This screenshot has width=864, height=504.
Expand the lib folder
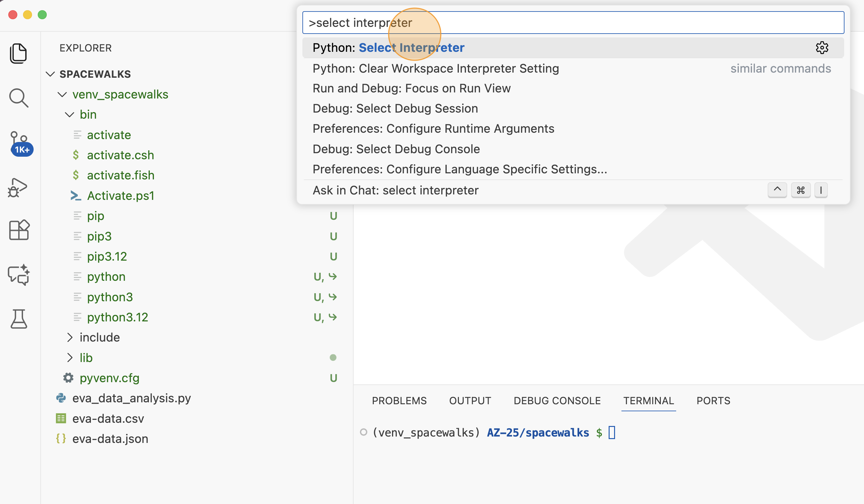(x=70, y=357)
